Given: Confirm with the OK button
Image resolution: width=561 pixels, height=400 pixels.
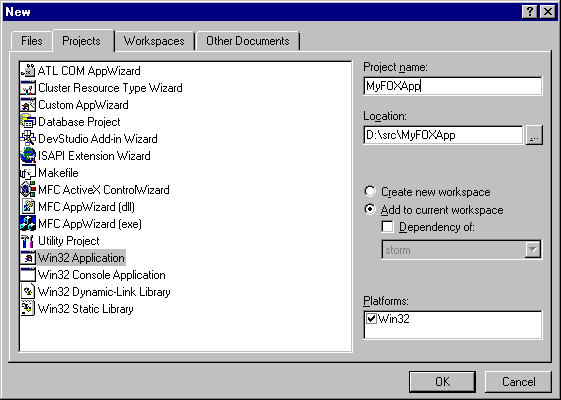Looking at the screenshot, I should point(443,382).
